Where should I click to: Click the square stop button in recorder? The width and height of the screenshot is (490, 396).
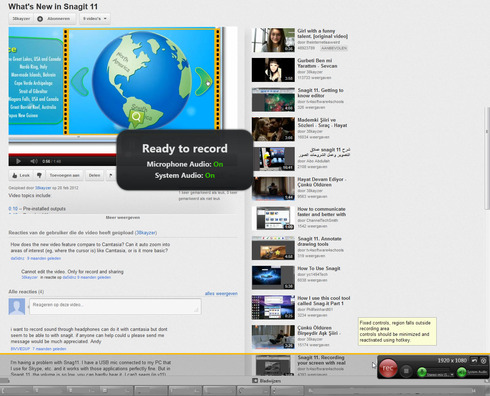coord(406,370)
